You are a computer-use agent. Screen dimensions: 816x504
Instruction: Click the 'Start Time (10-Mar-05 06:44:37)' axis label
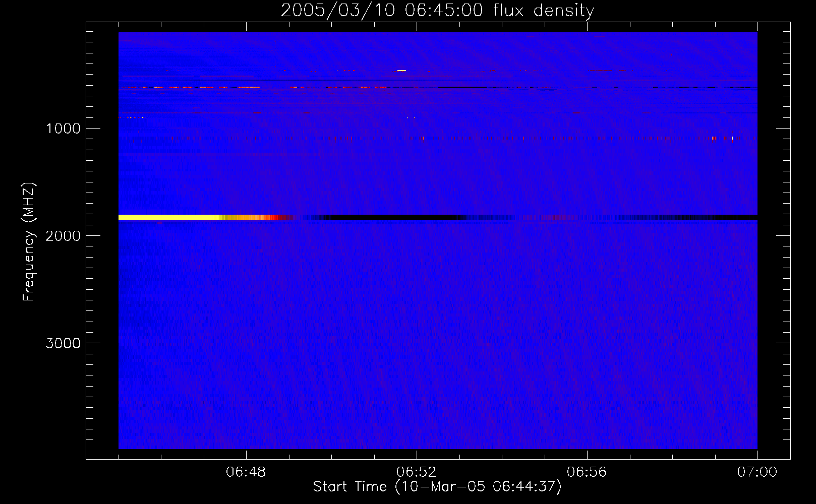(x=437, y=487)
